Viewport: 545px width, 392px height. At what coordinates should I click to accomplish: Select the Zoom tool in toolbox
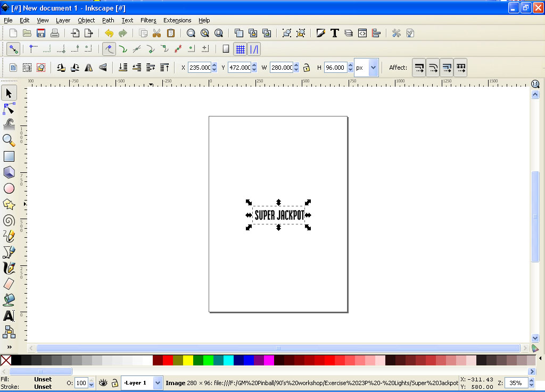[x=9, y=140]
